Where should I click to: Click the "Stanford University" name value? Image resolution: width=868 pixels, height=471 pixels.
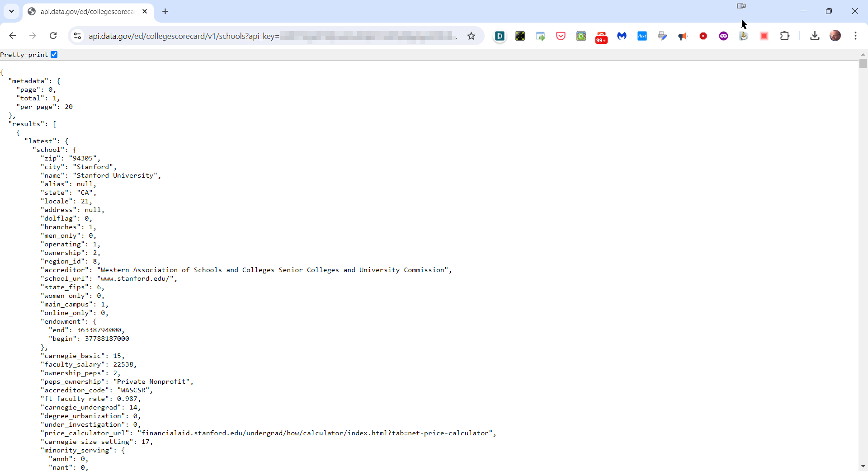tap(115, 175)
